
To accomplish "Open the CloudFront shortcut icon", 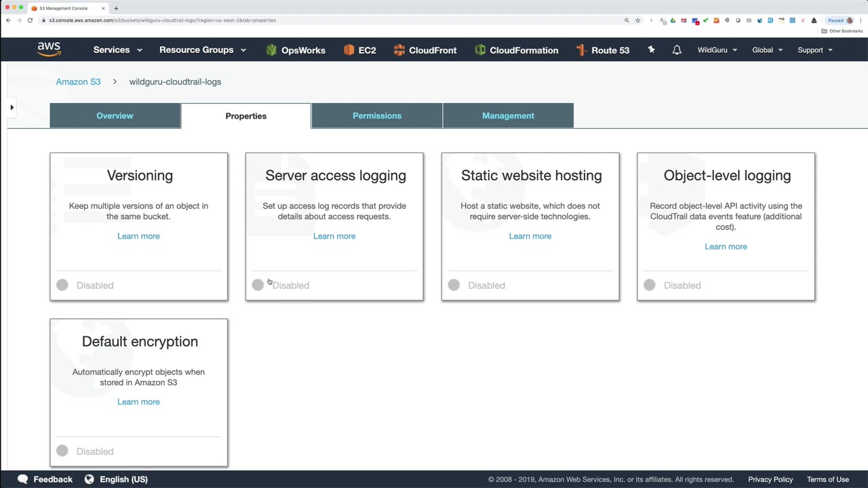I will pyautogui.click(x=399, y=50).
